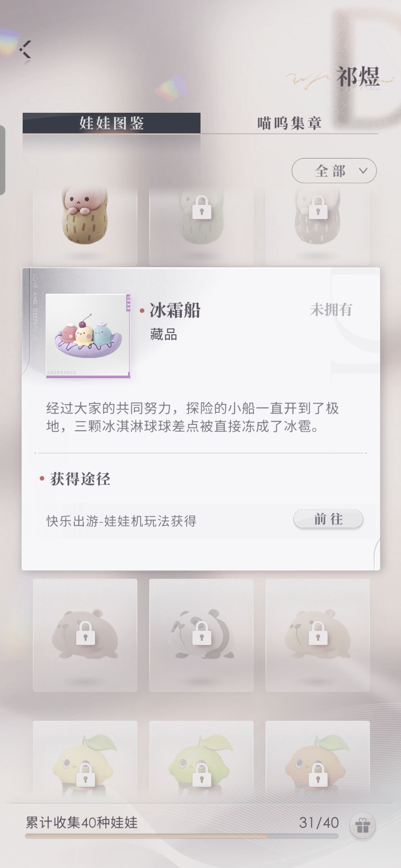
Task: Open the gift box reward icon
Action: click(362, 826)
